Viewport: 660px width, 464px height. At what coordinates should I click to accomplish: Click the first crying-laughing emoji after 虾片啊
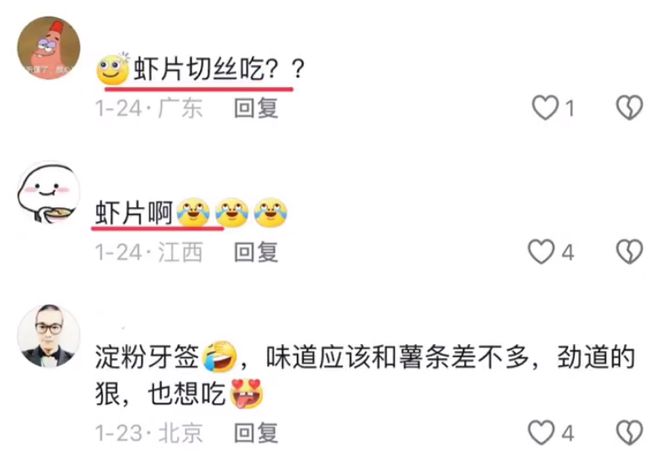(193, 212)
